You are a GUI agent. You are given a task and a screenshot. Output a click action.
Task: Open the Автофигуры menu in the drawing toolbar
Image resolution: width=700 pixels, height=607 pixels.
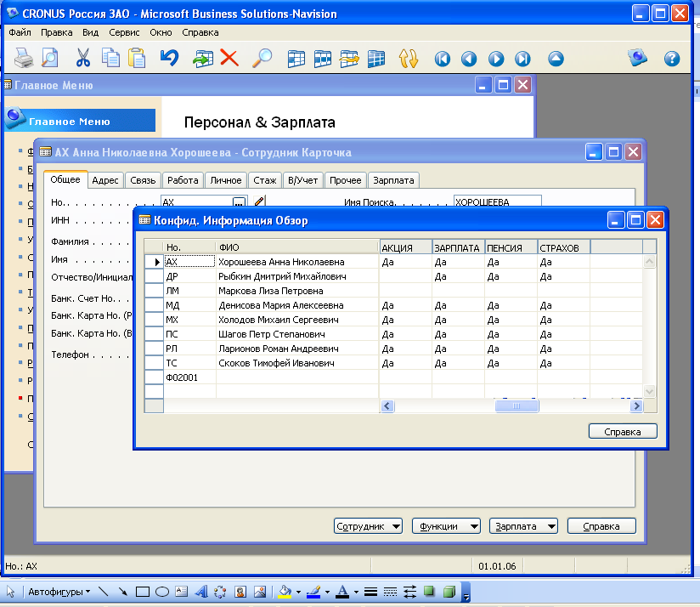(59, 592)
